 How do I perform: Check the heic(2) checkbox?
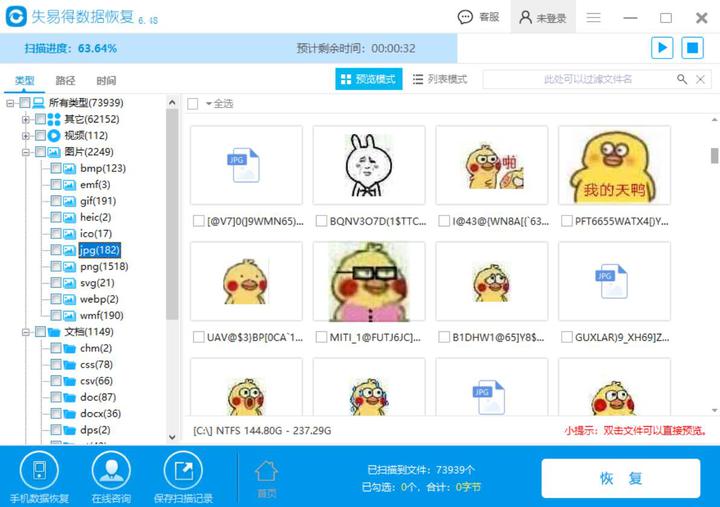click(x=56, y=217)
